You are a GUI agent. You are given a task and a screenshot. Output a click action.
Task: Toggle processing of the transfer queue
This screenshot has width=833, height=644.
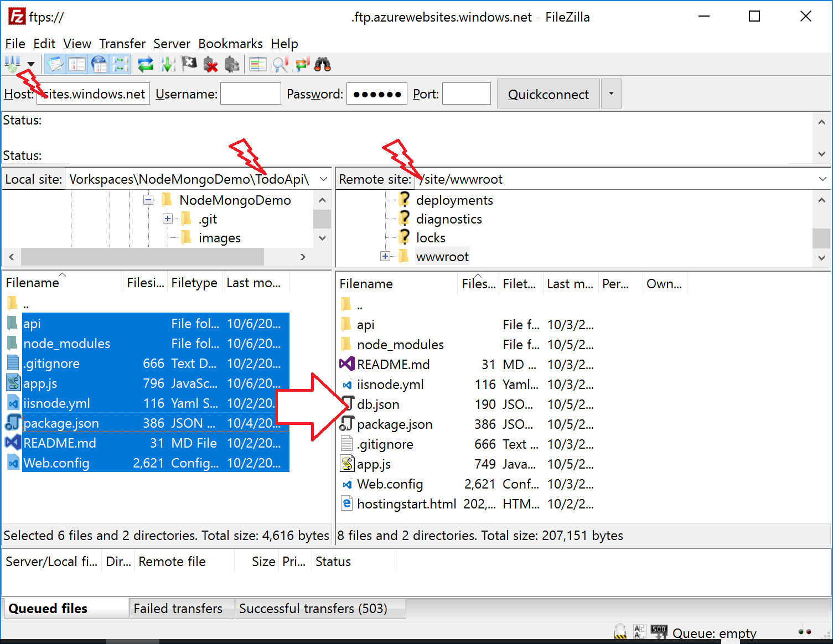click(x=167, y=65)
